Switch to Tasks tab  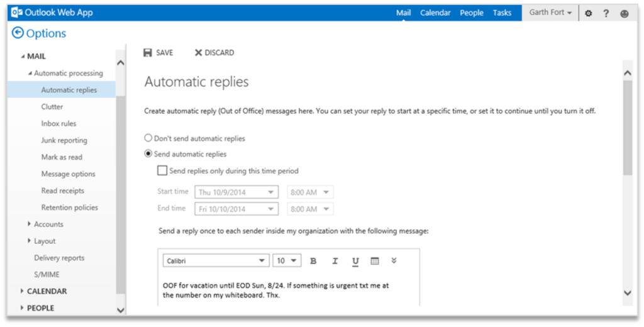tap(502, 13)
